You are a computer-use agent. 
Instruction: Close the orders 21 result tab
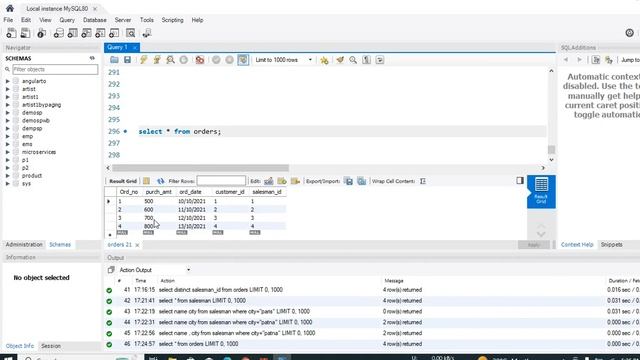pyautogui.click(x=137, y=245)
